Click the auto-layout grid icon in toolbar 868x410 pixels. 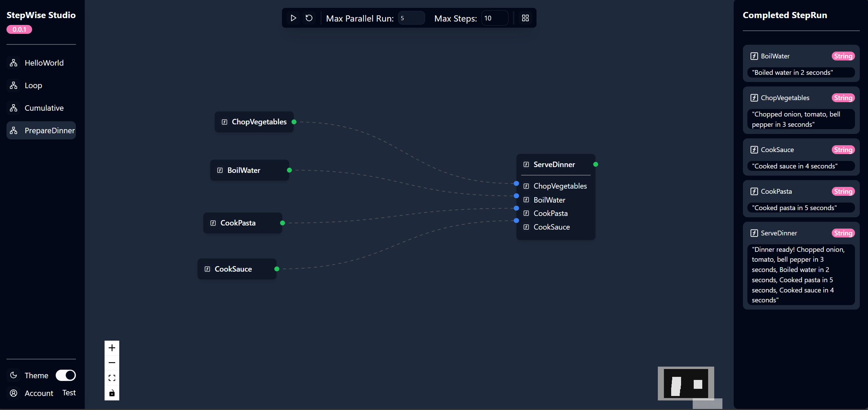tap(525, 18)
